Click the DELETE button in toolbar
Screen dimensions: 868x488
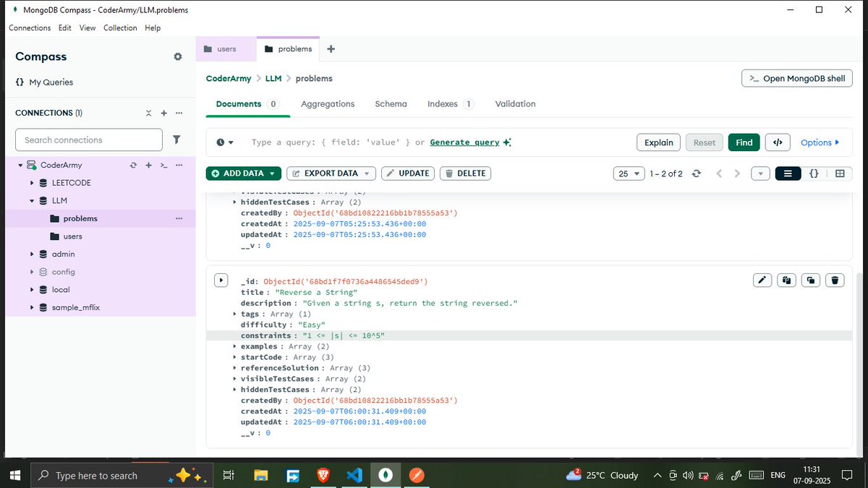click(465, 174)
